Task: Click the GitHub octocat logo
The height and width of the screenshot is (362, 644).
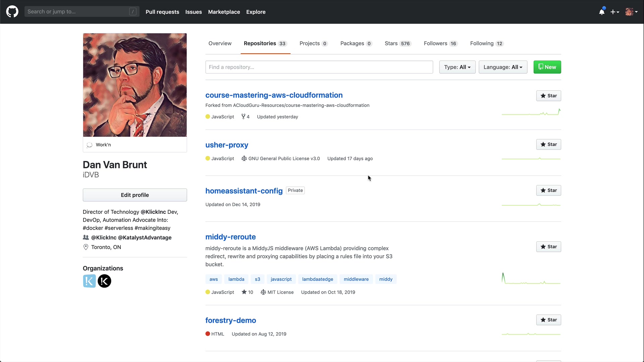Action: [x=12, y=12]
